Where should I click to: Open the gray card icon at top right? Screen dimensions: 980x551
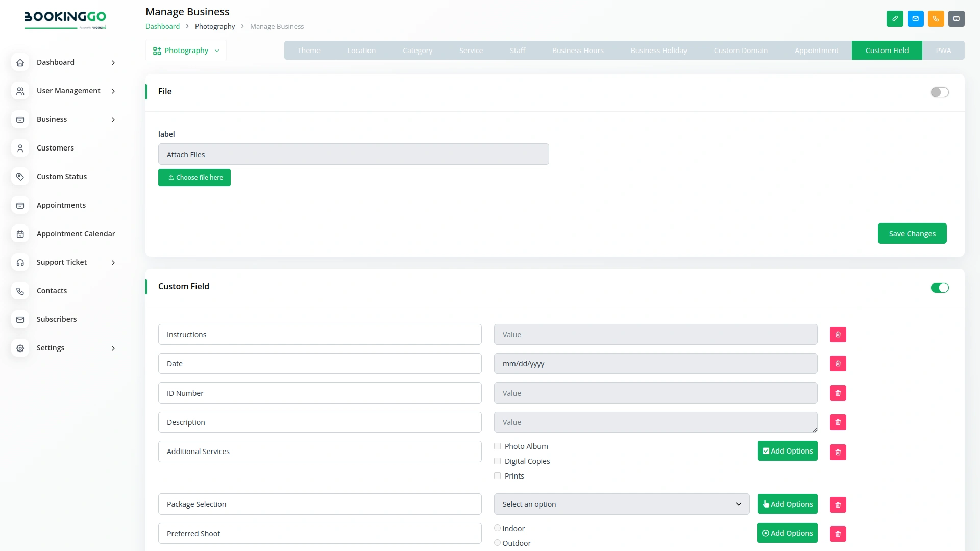957,18
